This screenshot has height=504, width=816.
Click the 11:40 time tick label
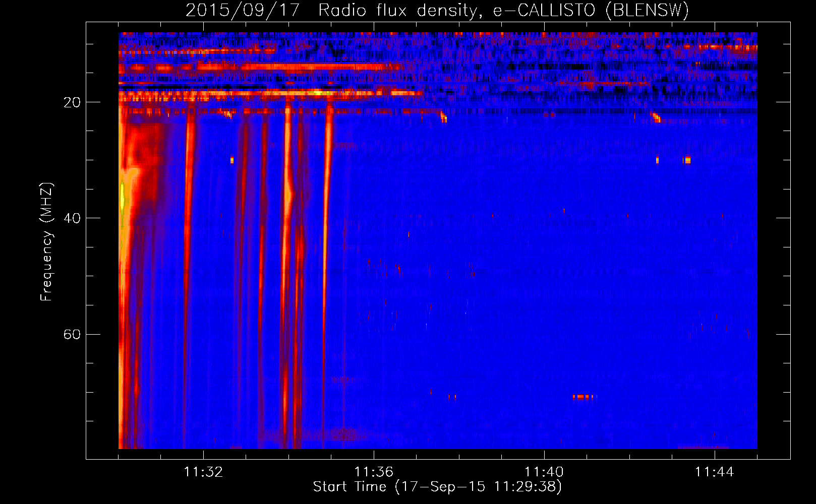coord(544,472)
